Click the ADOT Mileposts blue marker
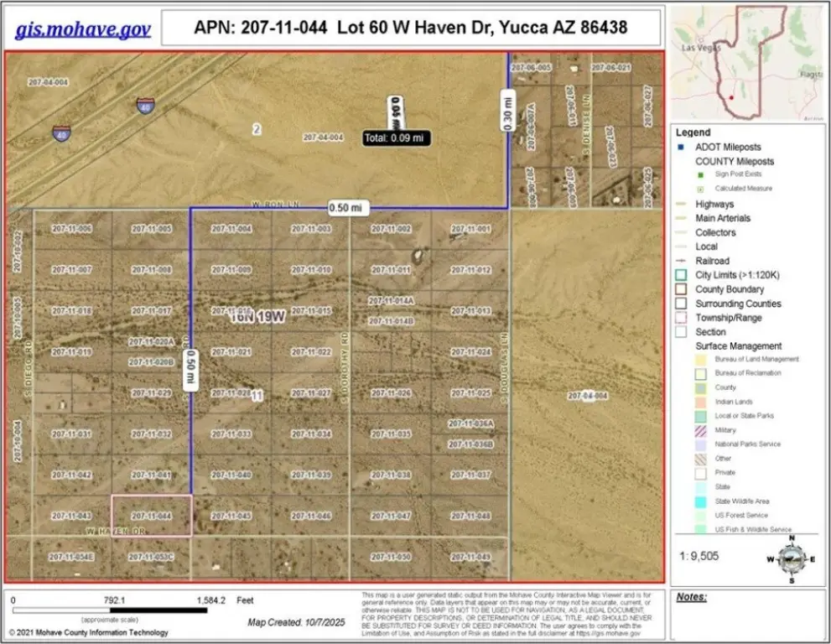 click(x=684, y=147)
